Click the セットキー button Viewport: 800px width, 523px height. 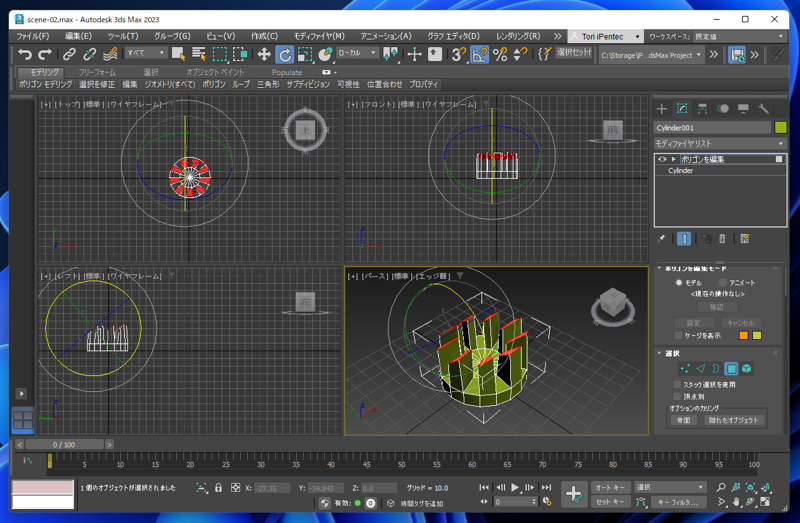[611, 502]
